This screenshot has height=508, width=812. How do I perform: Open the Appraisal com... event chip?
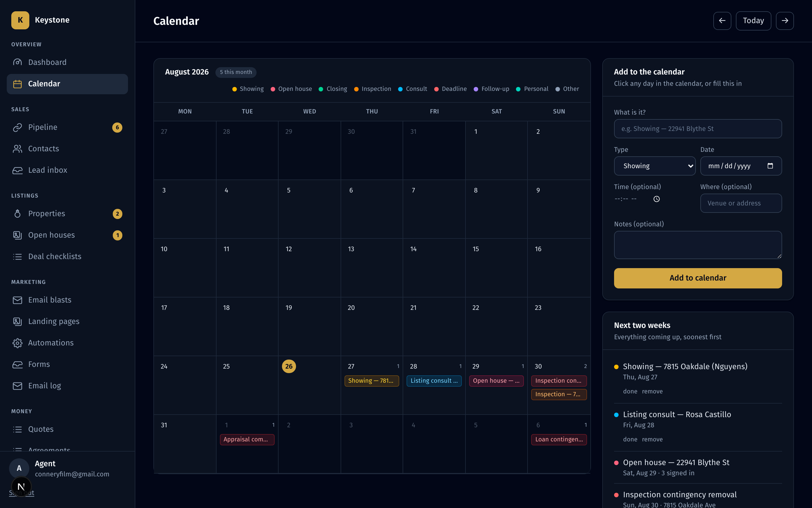pos(247,440)
